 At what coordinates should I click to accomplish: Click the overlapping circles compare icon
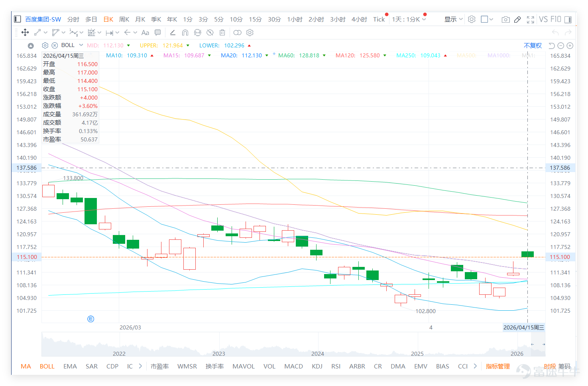pos(237,33)
